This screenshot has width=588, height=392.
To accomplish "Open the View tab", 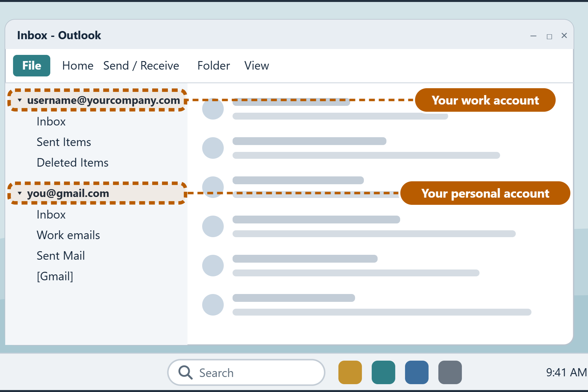I will click(x=257, y=66).
